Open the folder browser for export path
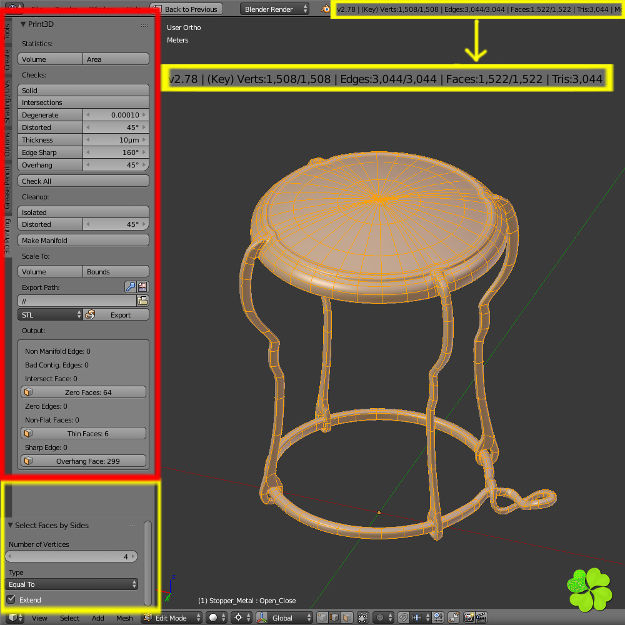 pos(143,300)
